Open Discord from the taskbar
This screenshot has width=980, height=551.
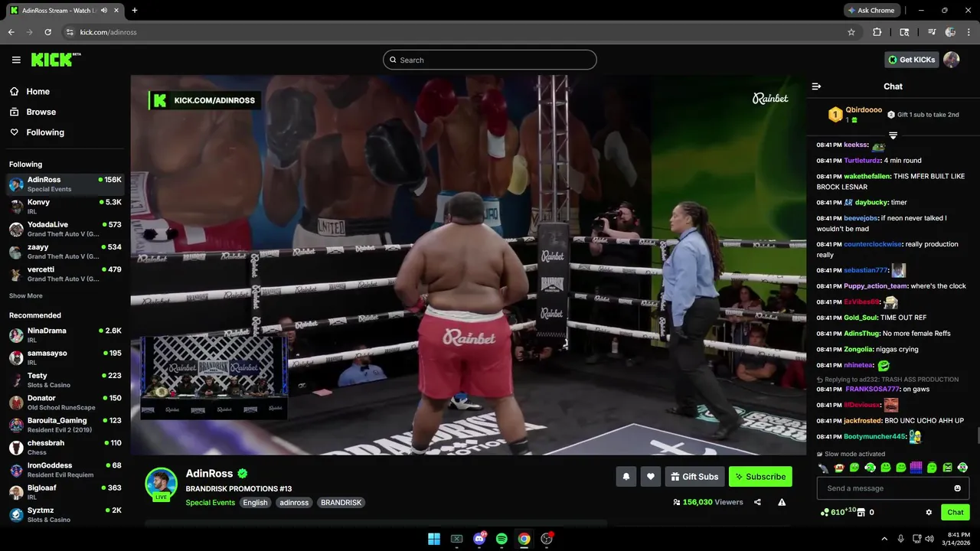(x=479, y=539)
